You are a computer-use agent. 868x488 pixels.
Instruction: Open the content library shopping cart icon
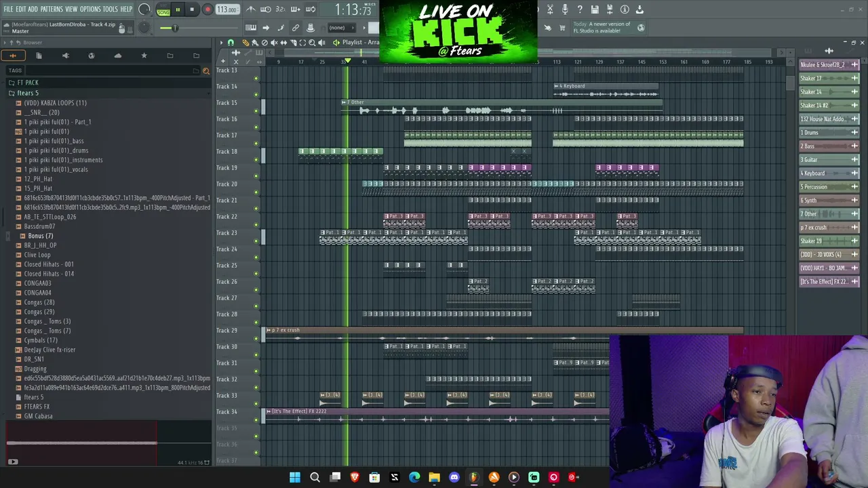562,28
